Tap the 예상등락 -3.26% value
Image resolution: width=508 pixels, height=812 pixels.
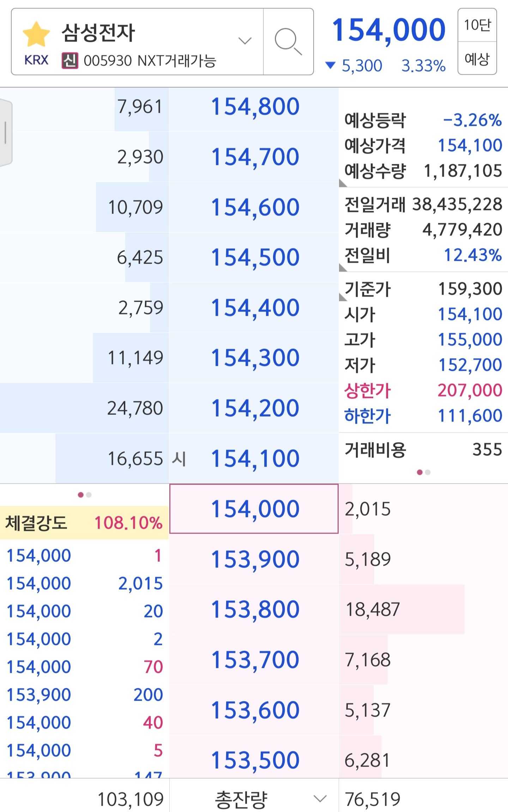point(472,120)
